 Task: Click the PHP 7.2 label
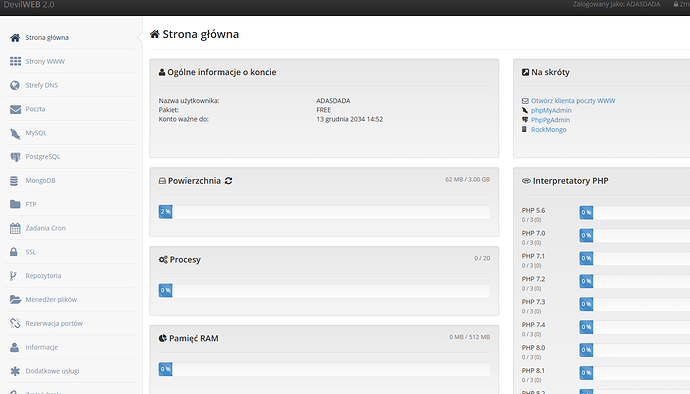(x=533, y=279)
